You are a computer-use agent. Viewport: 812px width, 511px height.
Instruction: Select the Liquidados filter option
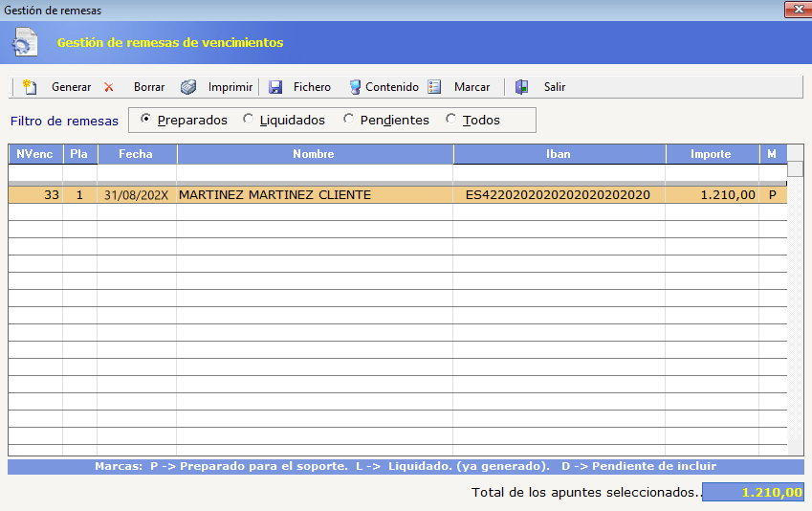(x=248, y=120)
